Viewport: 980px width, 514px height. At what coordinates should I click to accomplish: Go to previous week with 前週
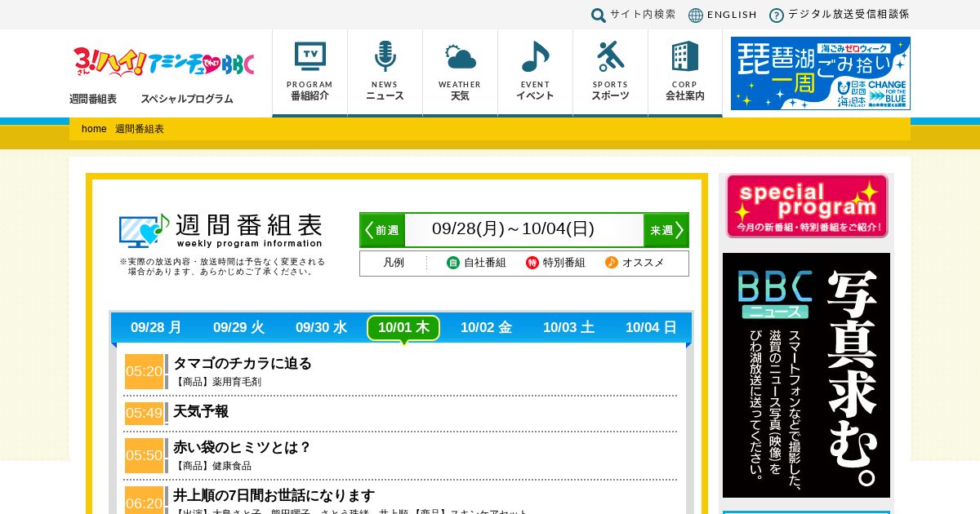(382, 230)
